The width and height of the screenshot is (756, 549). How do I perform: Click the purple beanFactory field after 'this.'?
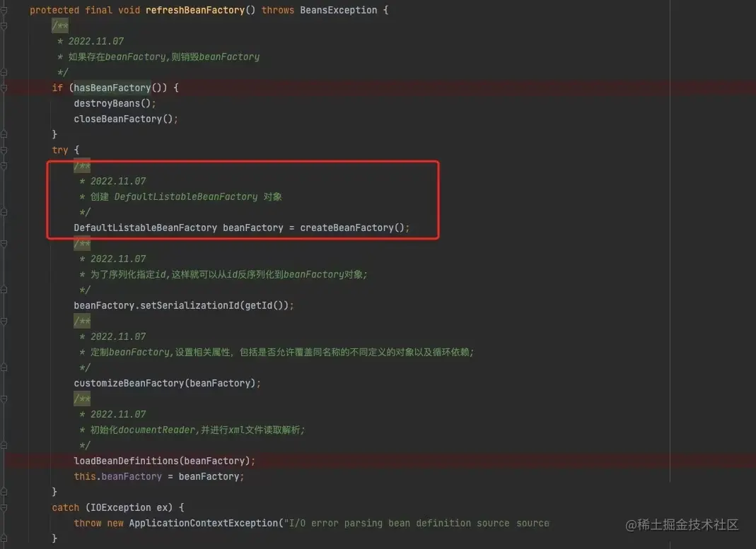click(131, 476)
